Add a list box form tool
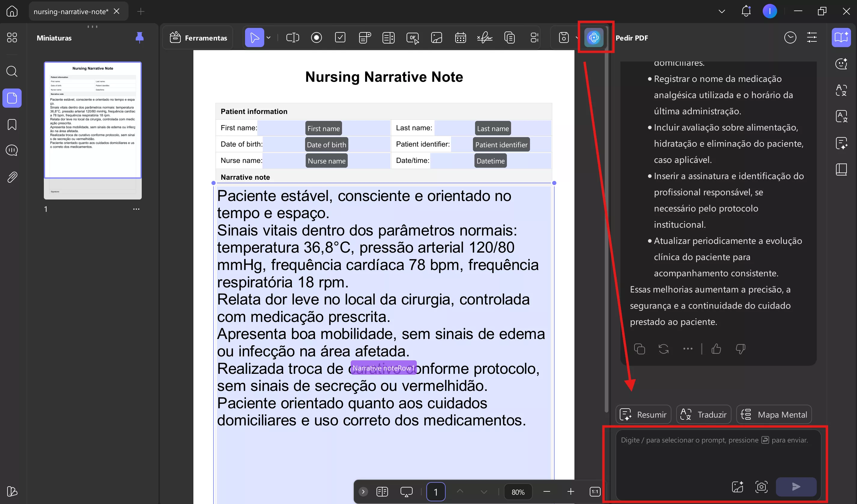Image resolution: width=857 pixels, height=504 pixels. click(388, 37)
